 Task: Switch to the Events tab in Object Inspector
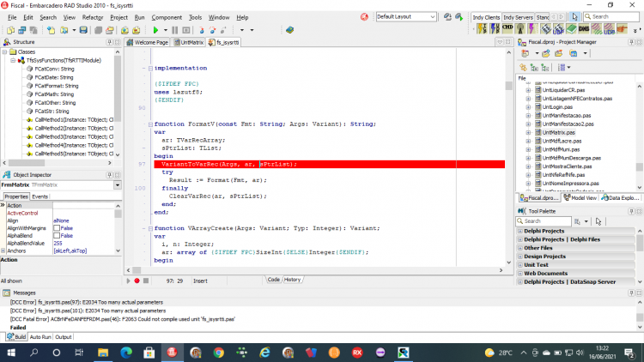pos(39,196)
